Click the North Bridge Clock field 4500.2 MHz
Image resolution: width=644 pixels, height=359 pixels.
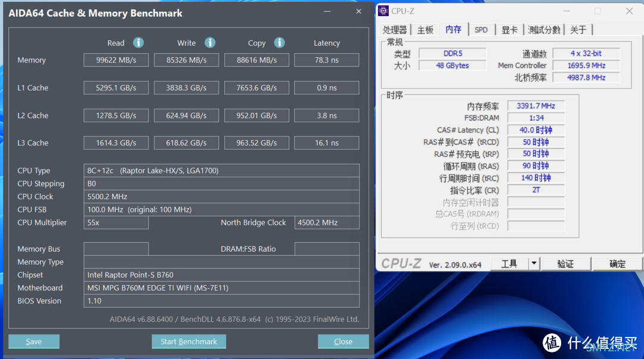tap(327, 222)
